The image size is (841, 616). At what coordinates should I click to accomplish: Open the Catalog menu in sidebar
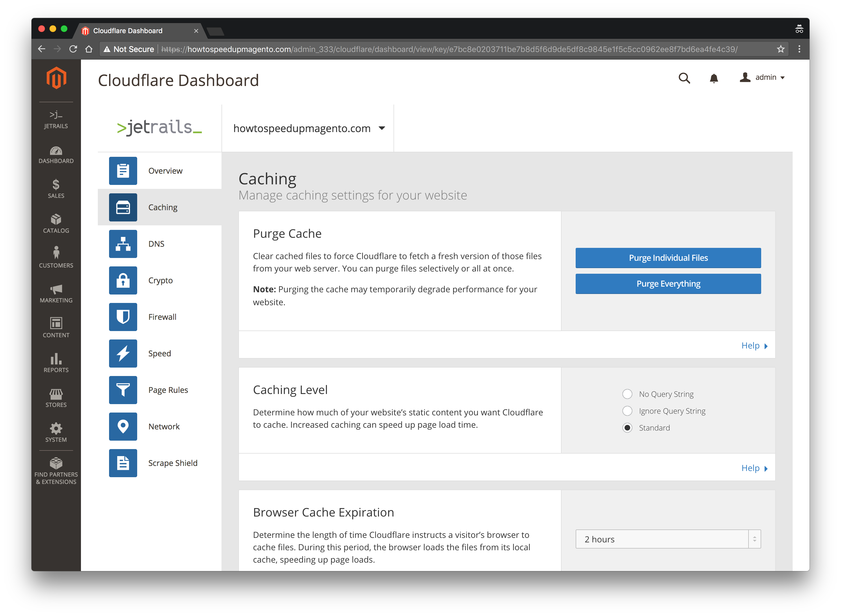56,224
